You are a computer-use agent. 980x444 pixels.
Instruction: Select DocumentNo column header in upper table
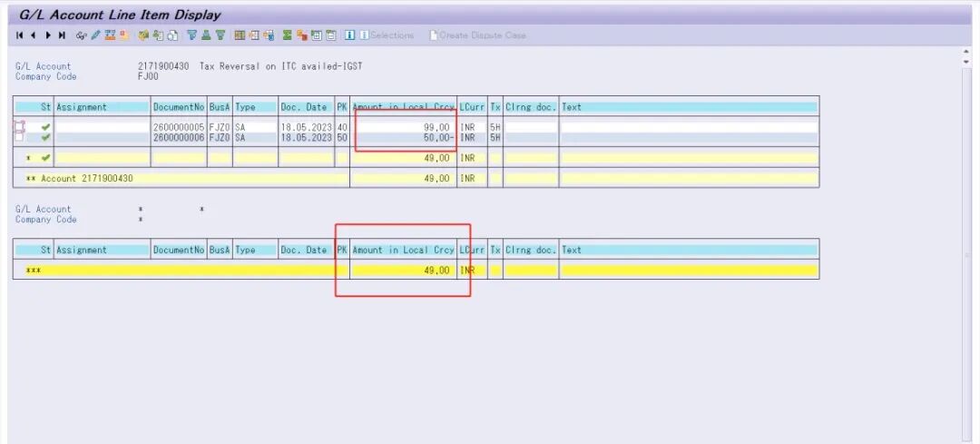point(179,107)
